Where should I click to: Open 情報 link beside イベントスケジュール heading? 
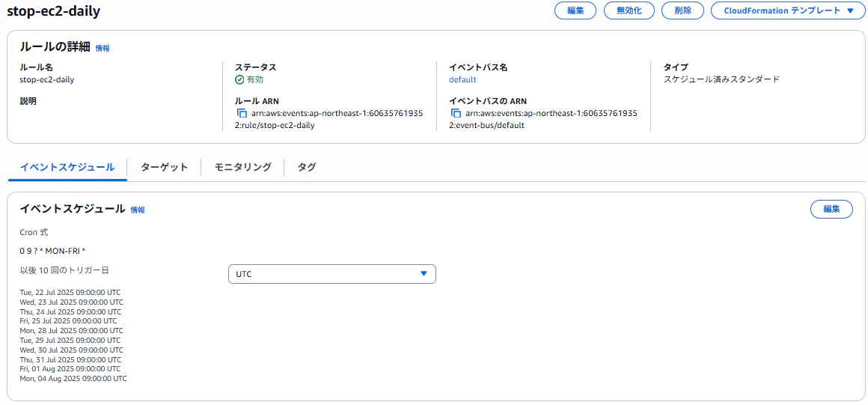coord(138,210)
